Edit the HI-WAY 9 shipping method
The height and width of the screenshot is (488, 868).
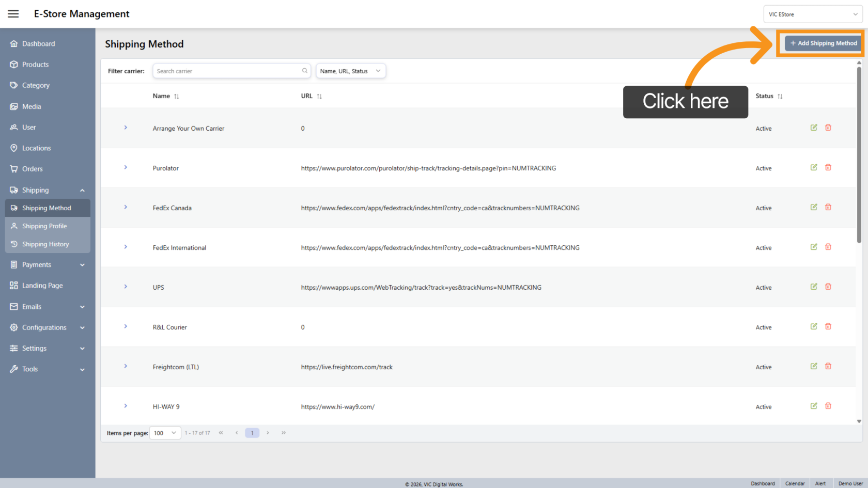pyautogui.click(x=814, y=406)
